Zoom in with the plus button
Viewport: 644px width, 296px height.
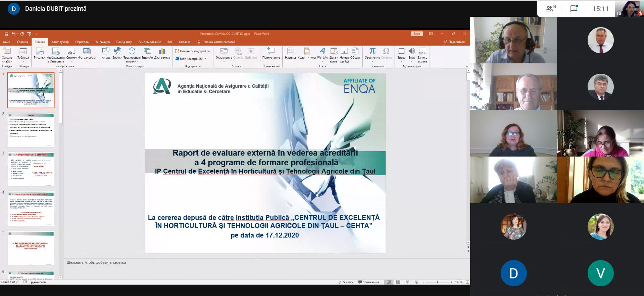pos(451,282)
